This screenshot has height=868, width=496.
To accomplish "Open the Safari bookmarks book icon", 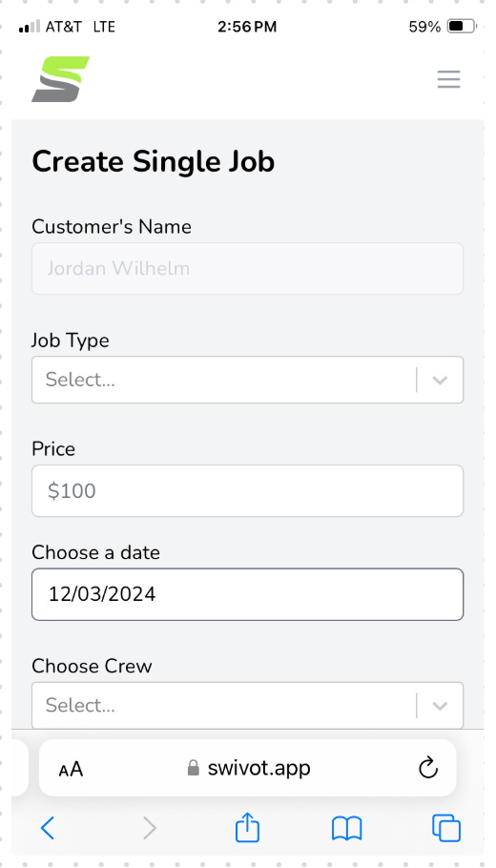I will point(346,829).
